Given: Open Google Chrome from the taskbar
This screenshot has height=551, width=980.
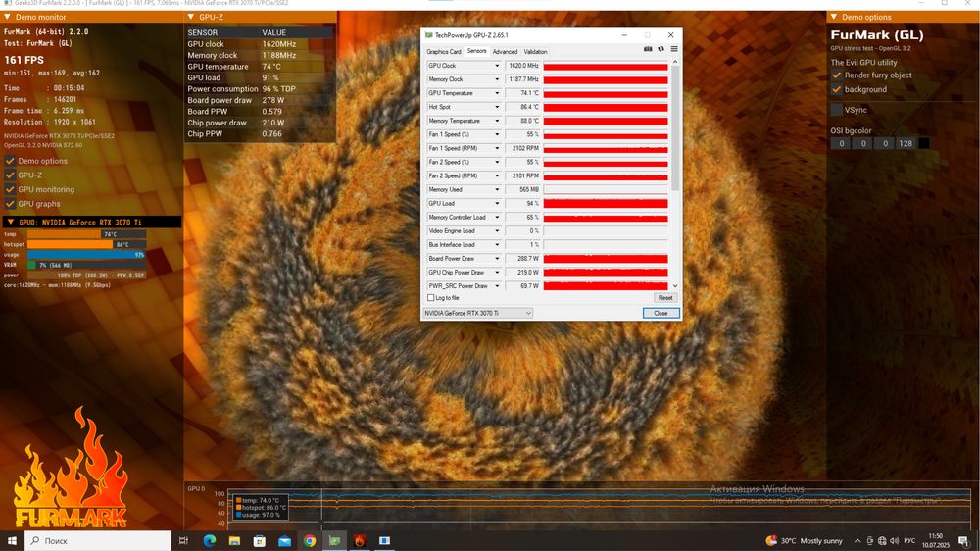Looking at the screenshot, I should [310, 540].
